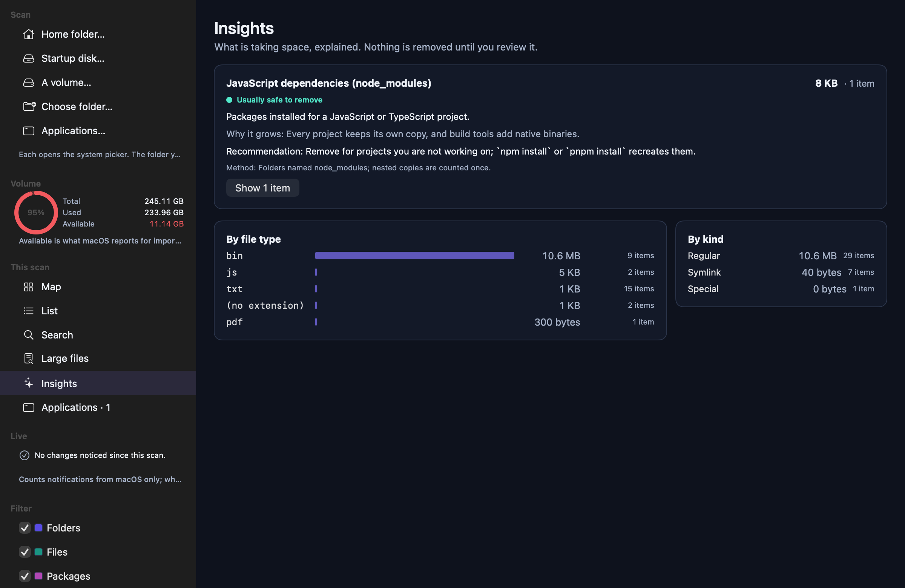Image resolution: width=905 pixels, height=588 pixels.
Task: Click the Show 1 item button
Action: click(262, 188)
